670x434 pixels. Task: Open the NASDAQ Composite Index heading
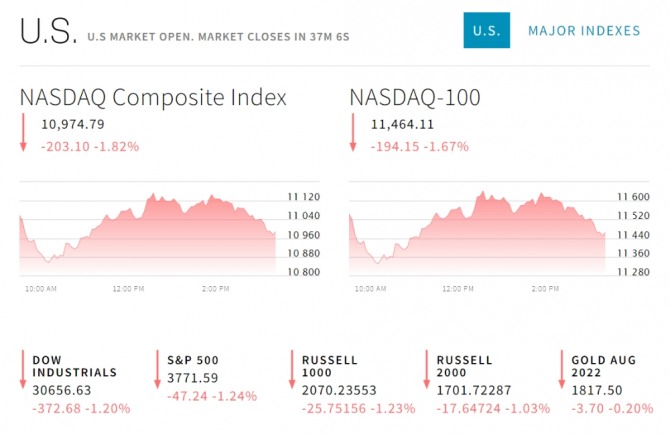153,98
